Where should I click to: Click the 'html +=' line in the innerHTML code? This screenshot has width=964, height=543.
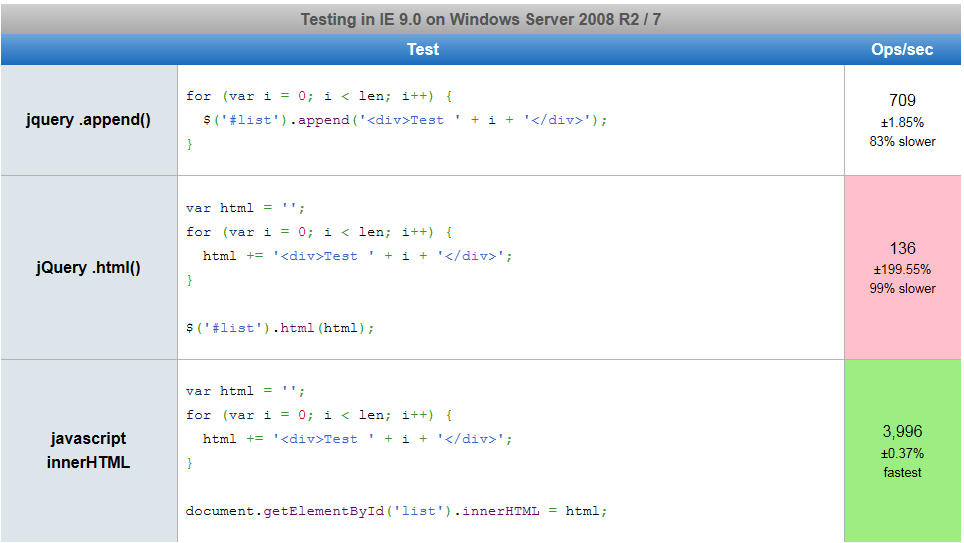(357, 439)
